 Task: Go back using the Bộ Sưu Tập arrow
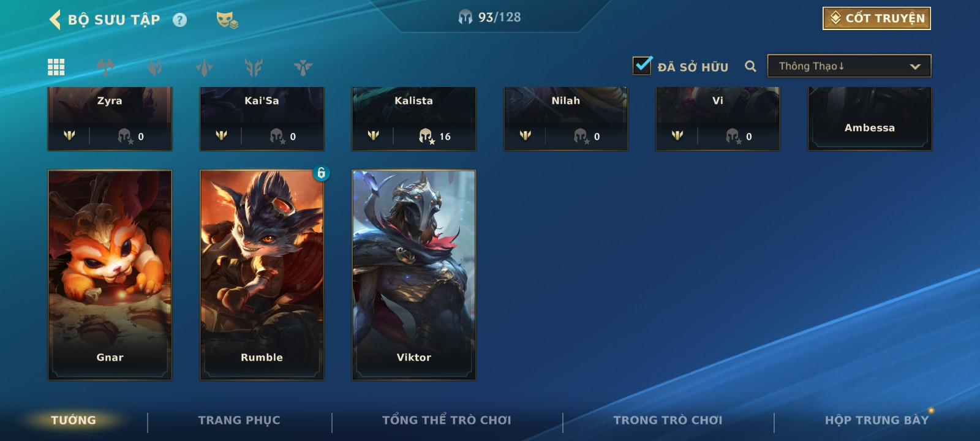pos(55,20)
